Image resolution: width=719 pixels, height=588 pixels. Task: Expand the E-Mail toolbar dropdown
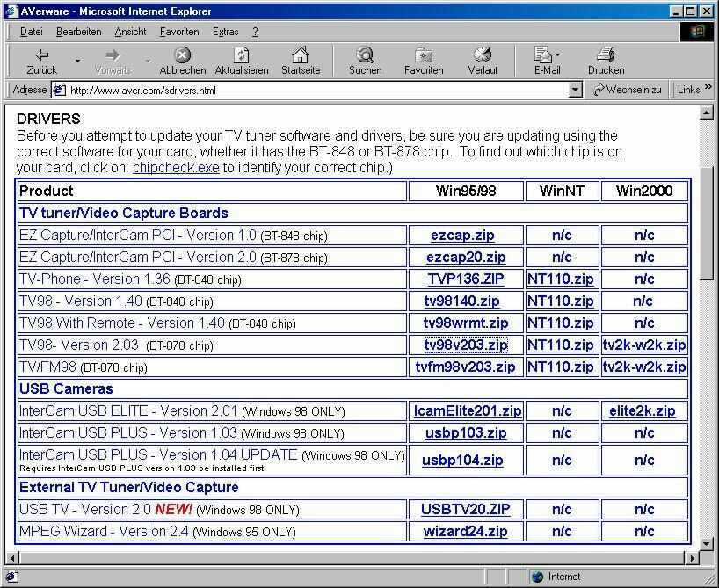pos(558,55)
